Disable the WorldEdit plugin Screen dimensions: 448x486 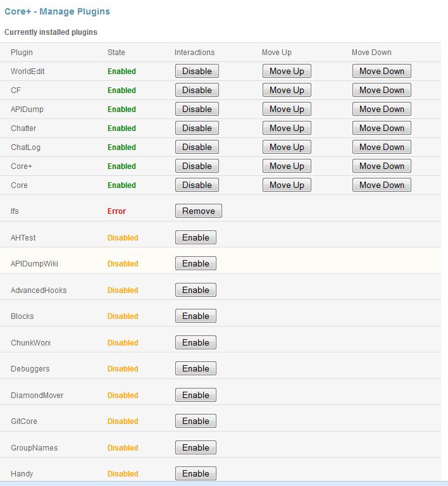197,72
